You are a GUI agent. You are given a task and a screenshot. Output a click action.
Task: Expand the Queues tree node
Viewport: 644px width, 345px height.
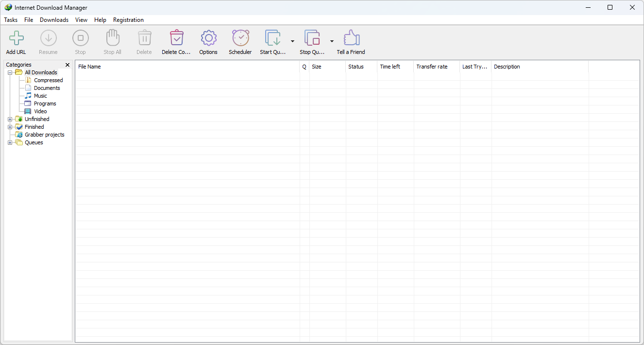point(10,142)
